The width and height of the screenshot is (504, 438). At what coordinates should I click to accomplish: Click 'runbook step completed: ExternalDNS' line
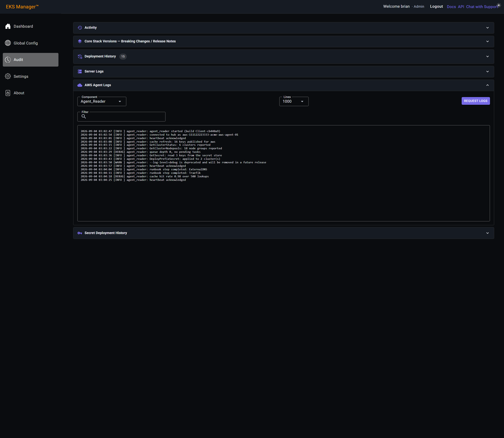pos(144,169)
